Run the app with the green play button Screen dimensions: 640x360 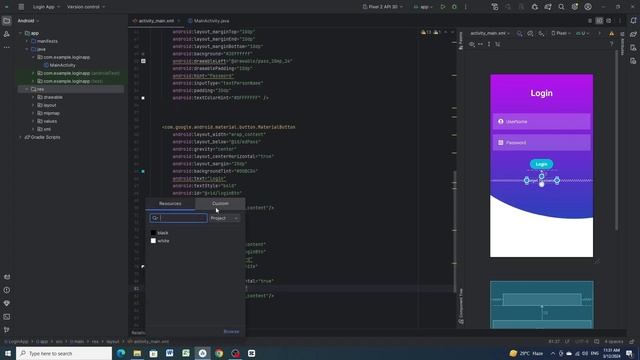(x=443, y=7)
